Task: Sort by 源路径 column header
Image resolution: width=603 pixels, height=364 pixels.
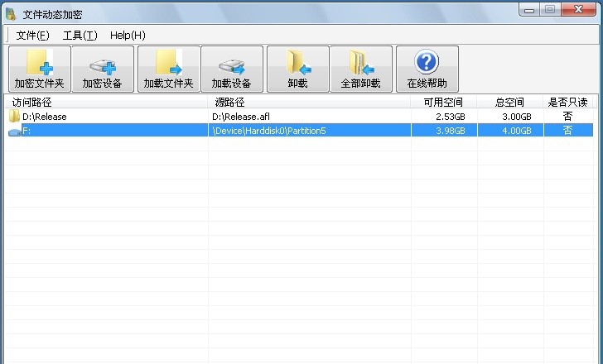Action: 309,102
